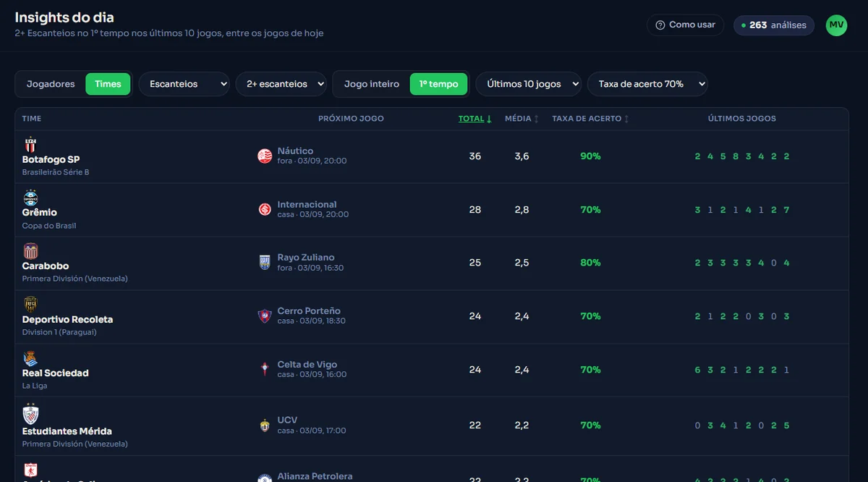868x482 pixels.
Task: Click Brasileirão Série B league label
Action: (x=56, y=172)
